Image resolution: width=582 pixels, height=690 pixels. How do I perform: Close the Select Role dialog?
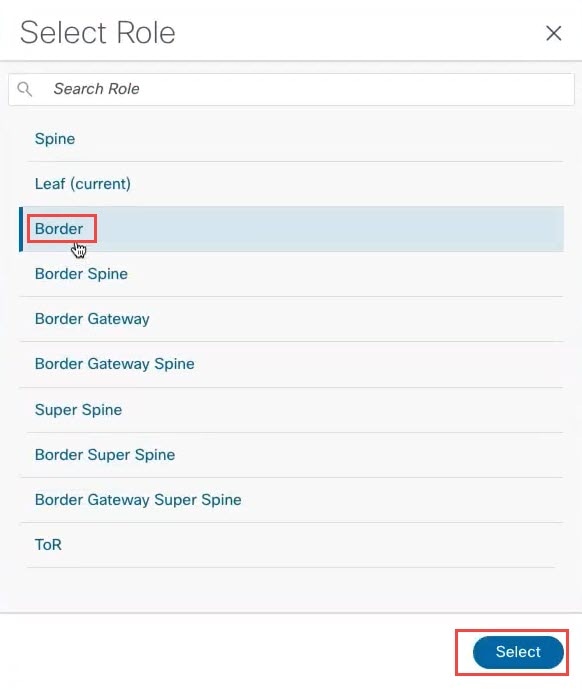coord(553,33)
